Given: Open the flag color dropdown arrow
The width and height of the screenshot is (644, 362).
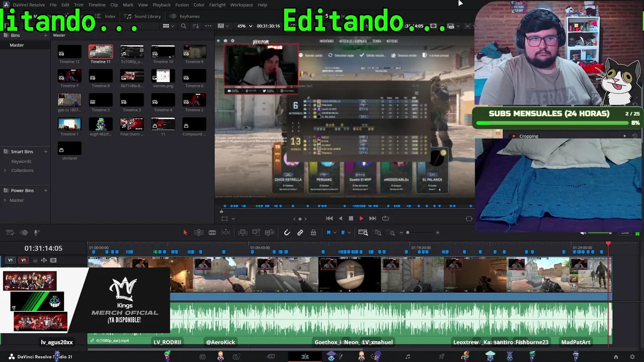Looking at the screenshot, I should [335, 233].
